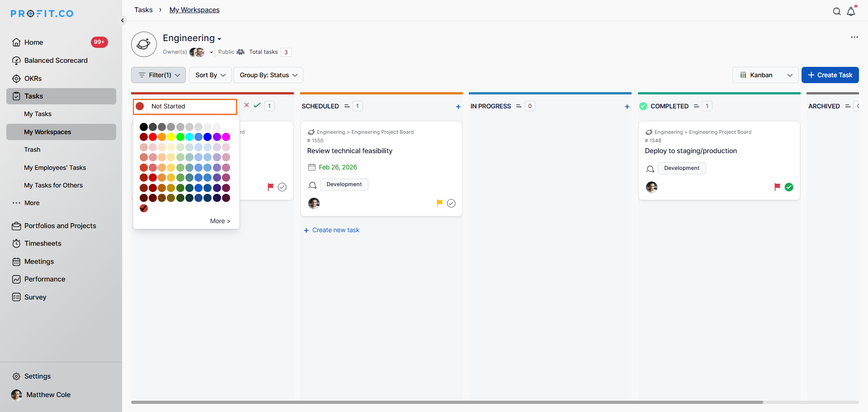The image size is (868, 412).
Task: Collapse the sidebar with the arrow icon
Action: (x=123, y=20)
